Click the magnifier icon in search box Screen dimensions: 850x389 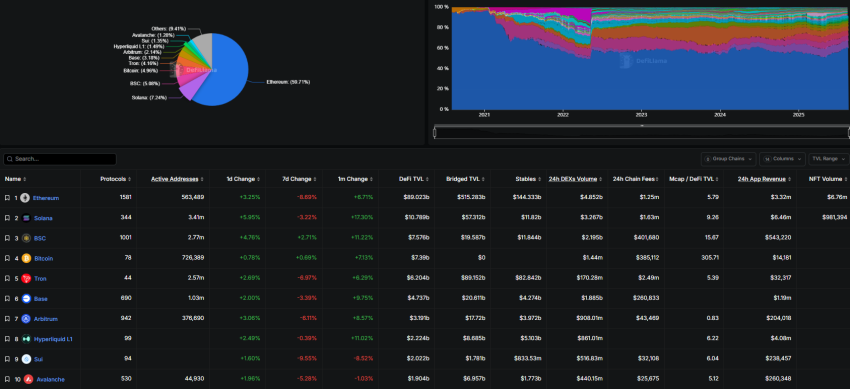(x=10, y=159)
